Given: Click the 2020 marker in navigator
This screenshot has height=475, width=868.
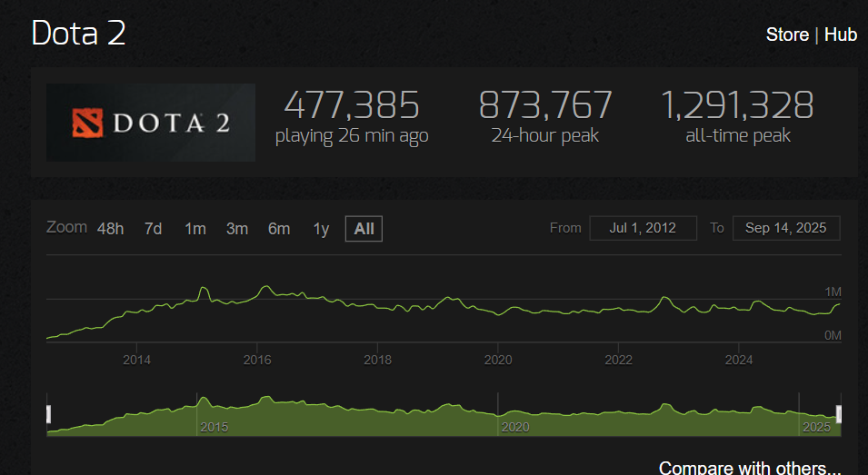Looking at the screenshot, I should 515,427.
